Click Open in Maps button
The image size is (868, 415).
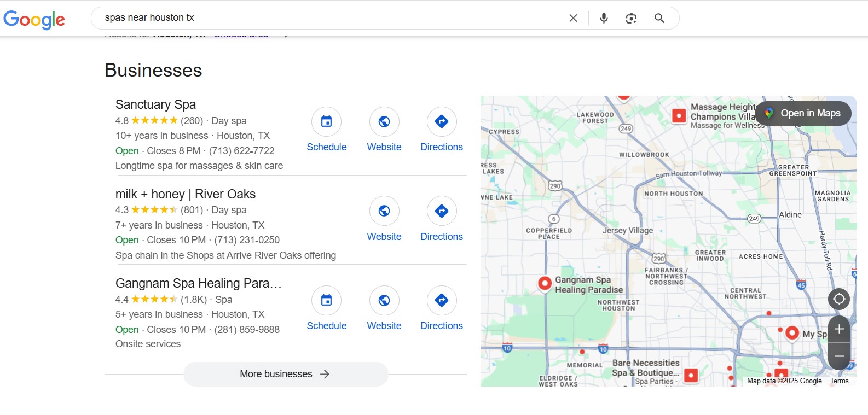[x=803, y=113]
